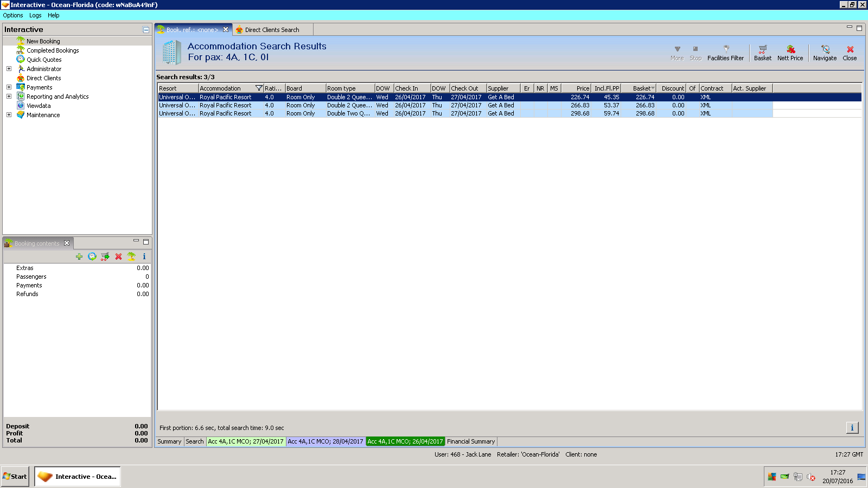Click the Basket cart toolbar button
This screenshot has height=488, width=868.
click(x=762, y=53)
